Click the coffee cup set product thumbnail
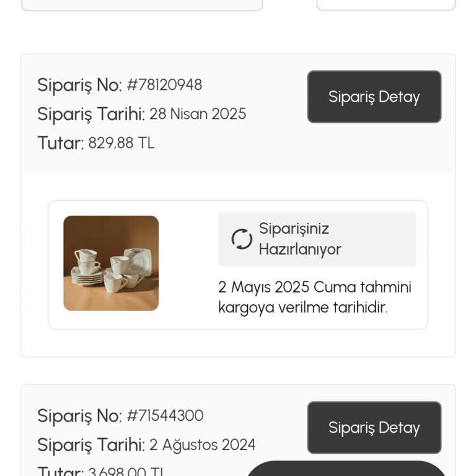476x476 pixels. tap(111, 263)
